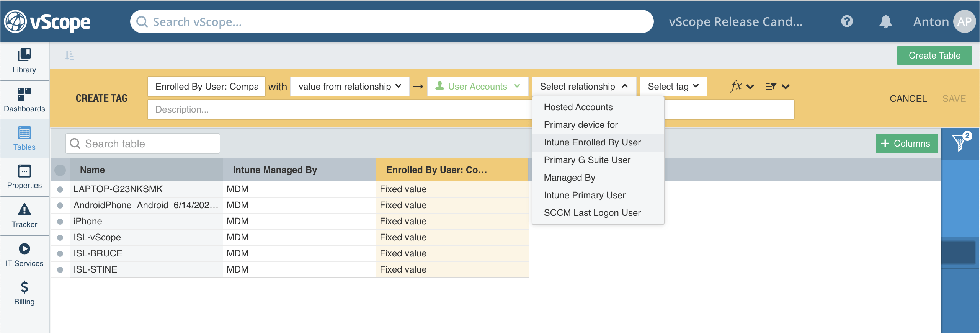Select the ISL-vScope row circle

point(60,237)
